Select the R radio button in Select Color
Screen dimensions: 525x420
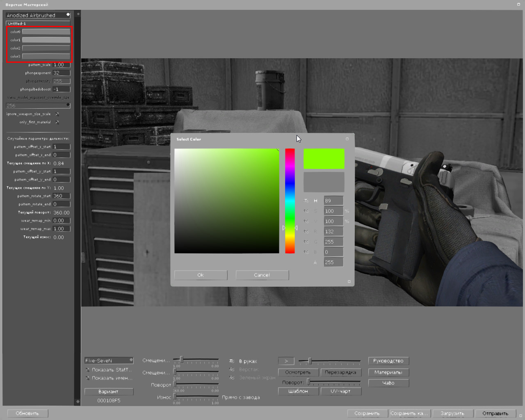click(306, 231)
